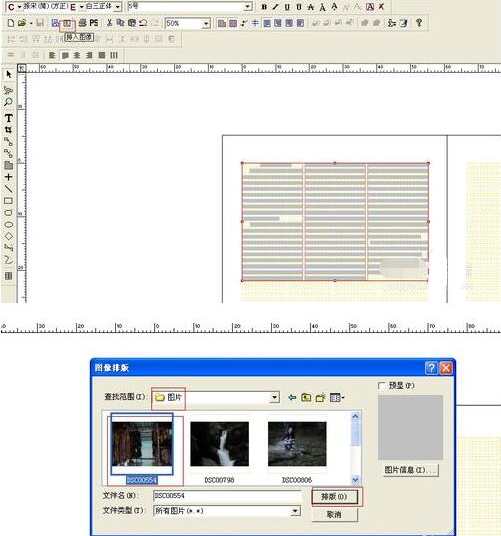Select the Rectangle drawing tool
The height and width of the screenshot is (536, 501).
pyautogui.click(x=9, y=201)
